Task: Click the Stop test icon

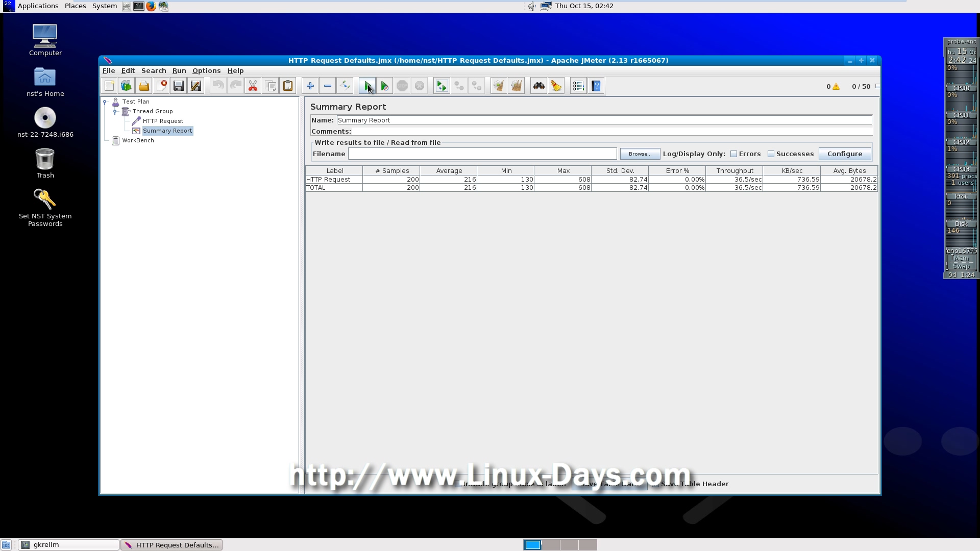Action: tap(402, 86)
